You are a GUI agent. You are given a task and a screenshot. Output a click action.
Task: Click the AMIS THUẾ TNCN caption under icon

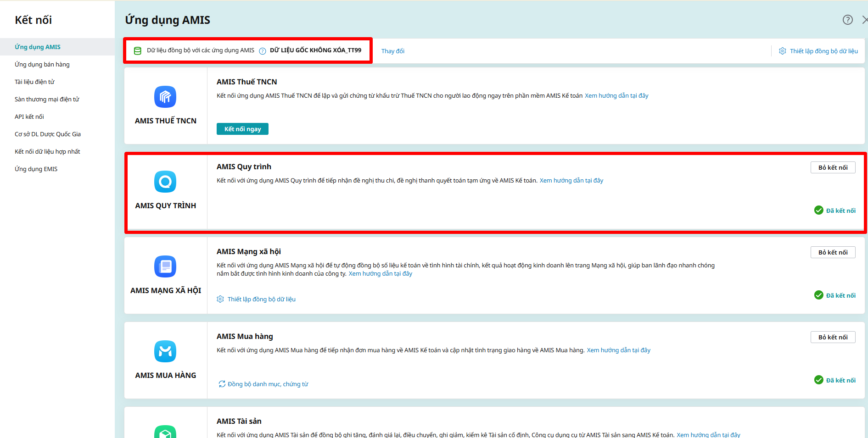click(166, 121)
